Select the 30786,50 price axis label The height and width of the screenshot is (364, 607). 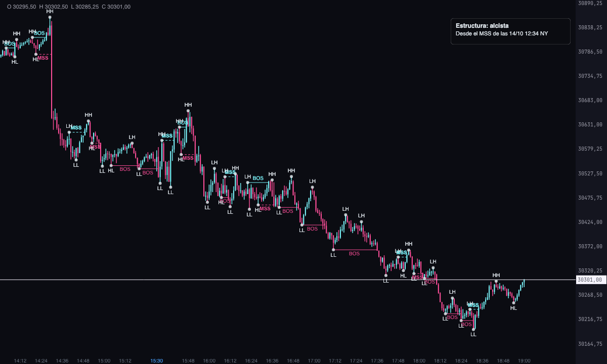tap(590, 52)
